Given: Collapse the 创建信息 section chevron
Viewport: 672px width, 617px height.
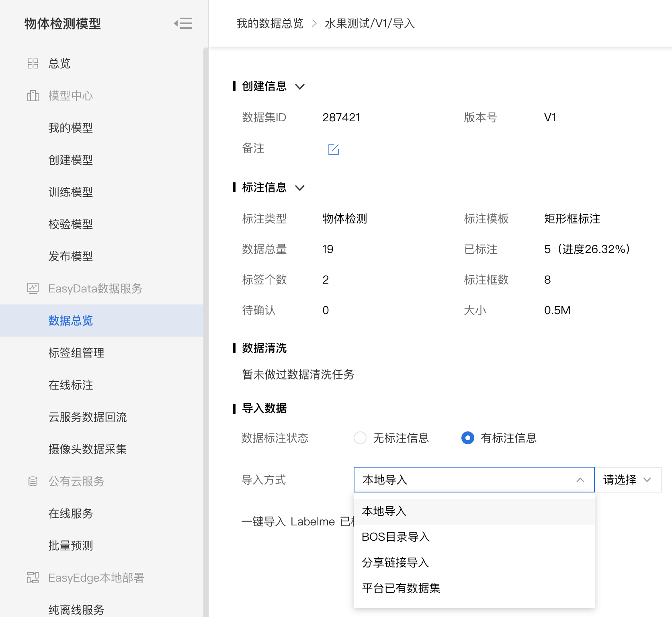Looking at the screenshot, I should point(300,86).
